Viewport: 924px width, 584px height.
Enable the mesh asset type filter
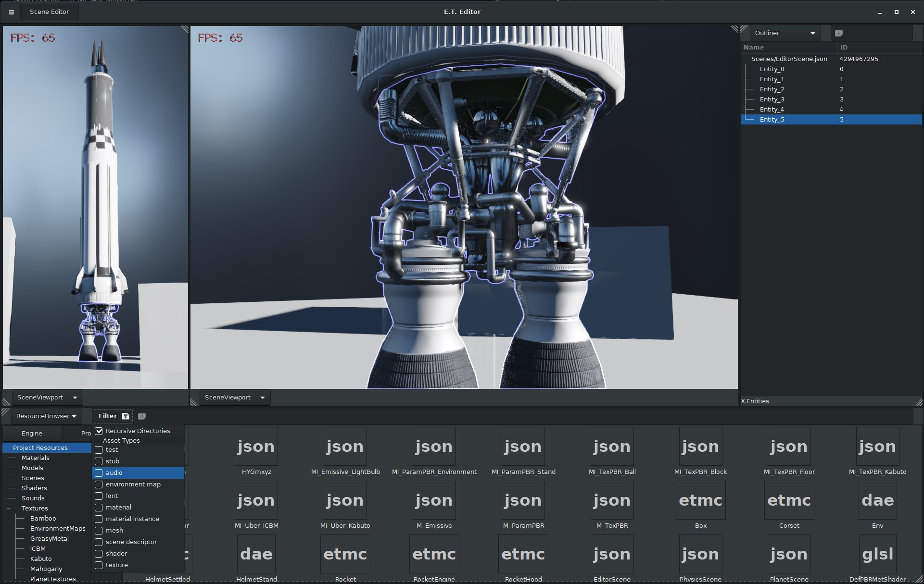(99, 531)
